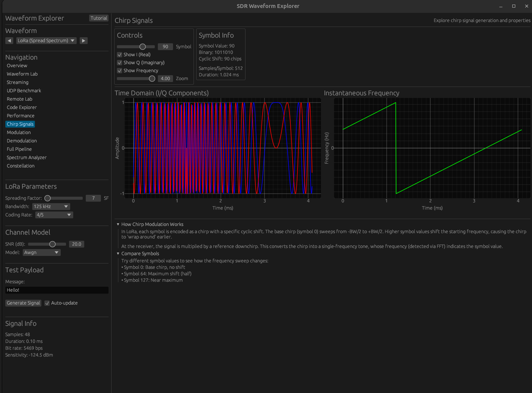Open the LoRa waveform type dropdown
The image size is (532, 393).
(x=46, y=41)
